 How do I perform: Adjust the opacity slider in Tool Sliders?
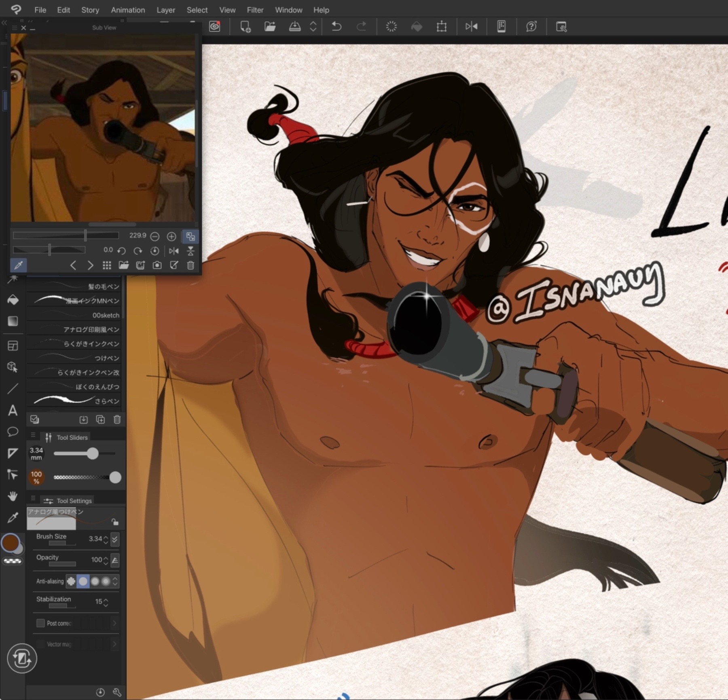(85, 477)
